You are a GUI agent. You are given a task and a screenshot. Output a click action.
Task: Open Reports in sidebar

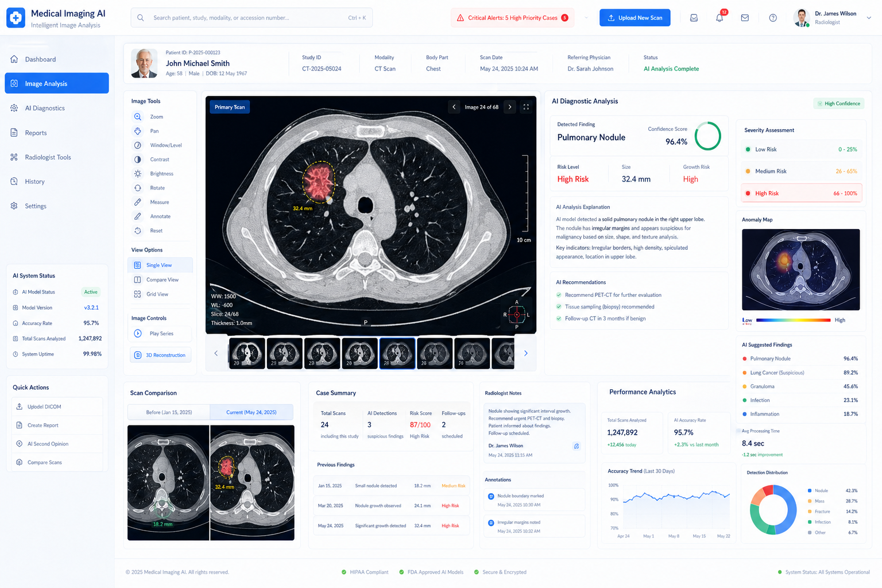[x=57, y=133]
